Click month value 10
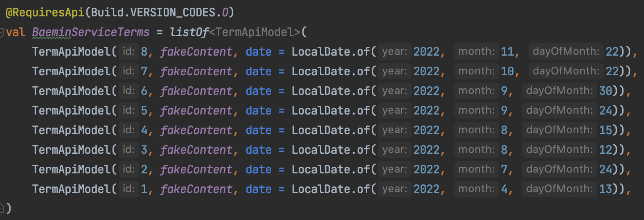Screen dimensions: 644x220 pos(507,72)
